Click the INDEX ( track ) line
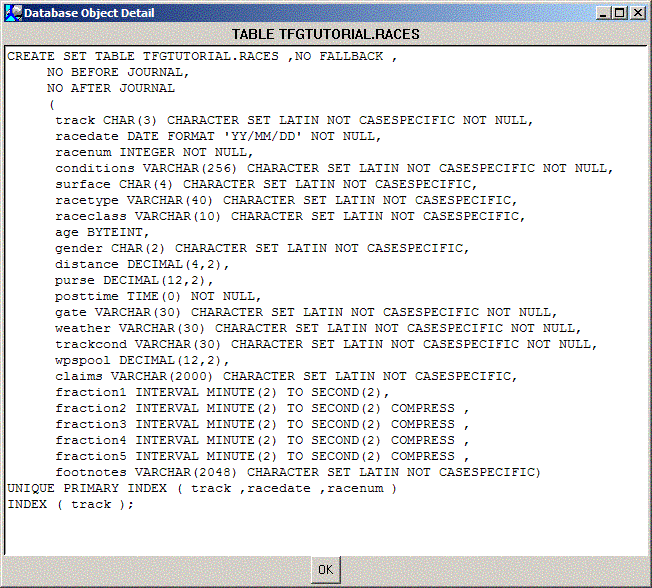Image resolution: width=652 pixels, height=588 pixels. [x=71, y=504]
